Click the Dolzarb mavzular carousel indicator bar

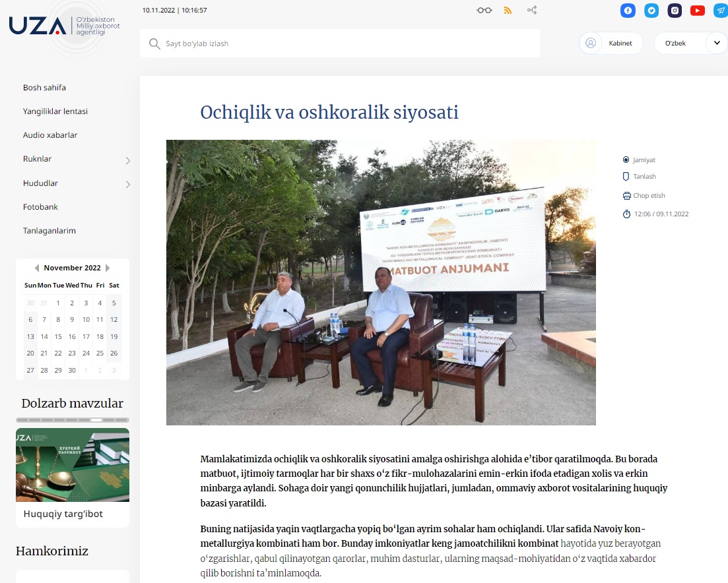pos(73,420)
